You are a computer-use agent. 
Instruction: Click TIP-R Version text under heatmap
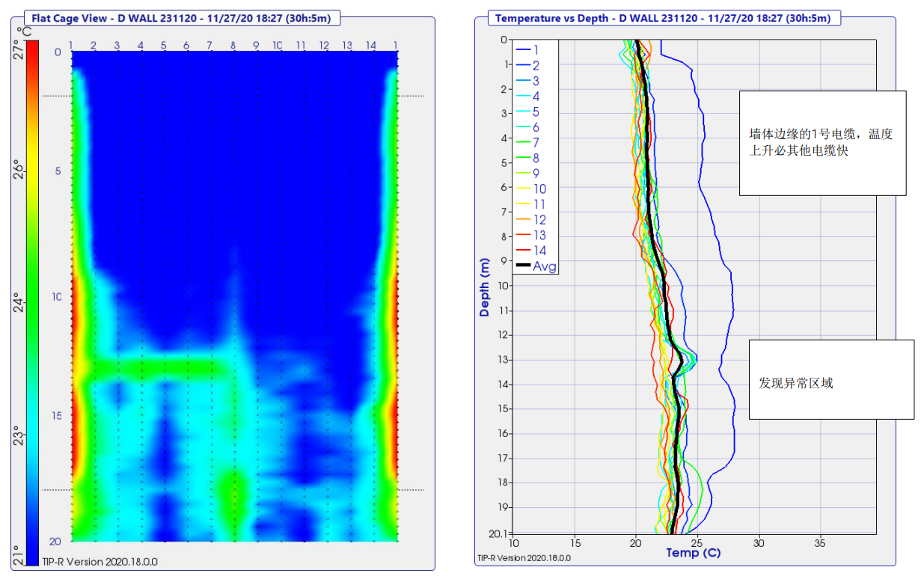click(x=100, y=561)
